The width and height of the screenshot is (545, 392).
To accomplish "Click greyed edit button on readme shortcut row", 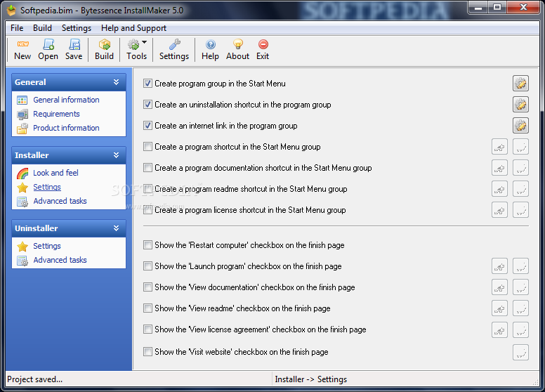I will (520, 189).
